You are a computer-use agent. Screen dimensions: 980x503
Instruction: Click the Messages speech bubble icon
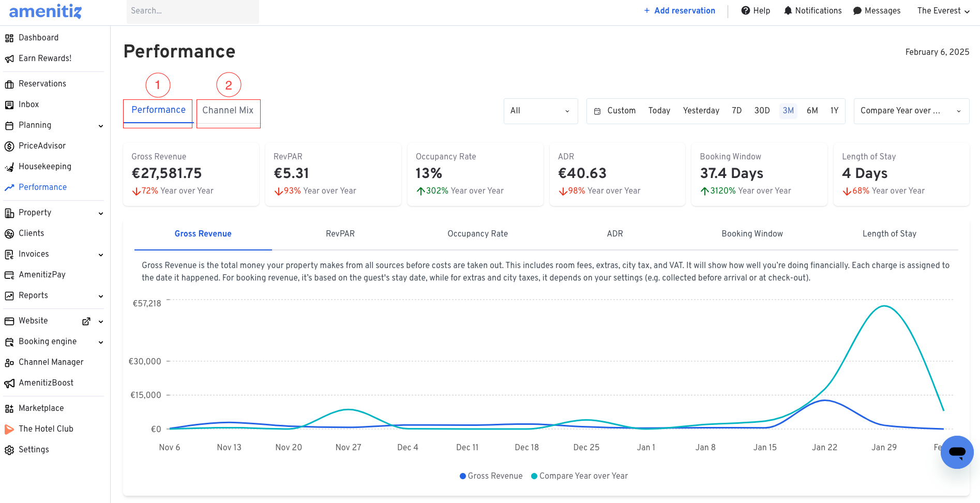pos(857,10)
